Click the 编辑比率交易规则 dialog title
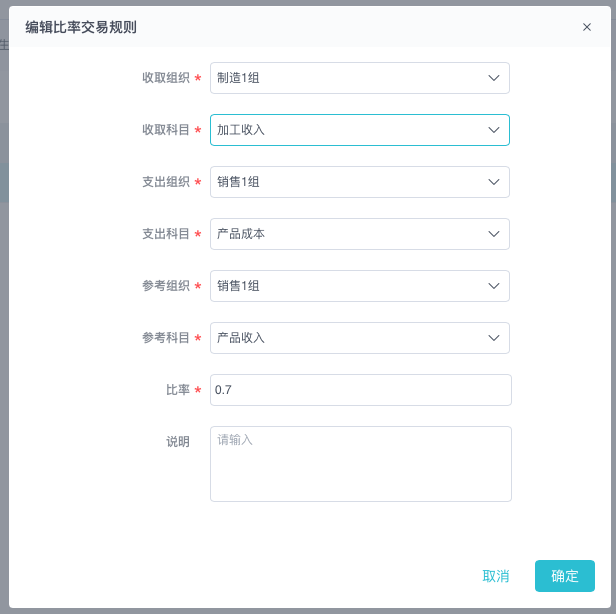 click(81, 27)
